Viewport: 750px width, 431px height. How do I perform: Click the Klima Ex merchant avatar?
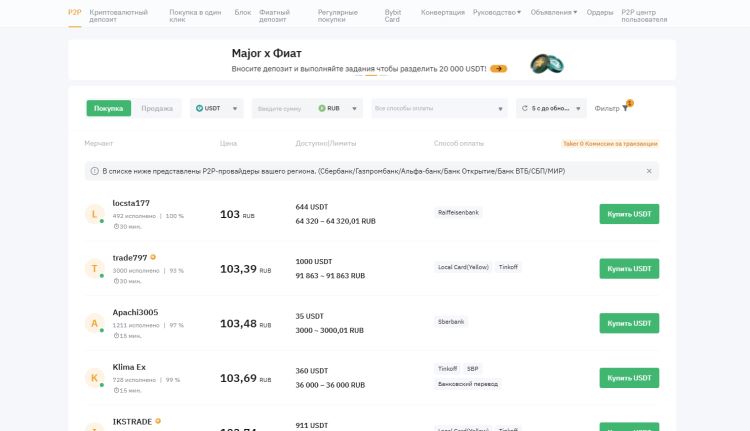coord(94,378)
